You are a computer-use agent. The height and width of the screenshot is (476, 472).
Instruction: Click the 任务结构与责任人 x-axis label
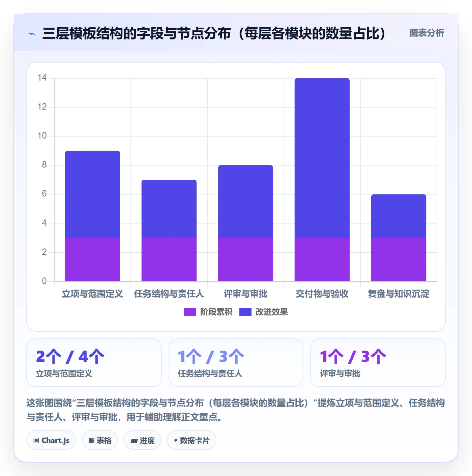click(169, 294)
